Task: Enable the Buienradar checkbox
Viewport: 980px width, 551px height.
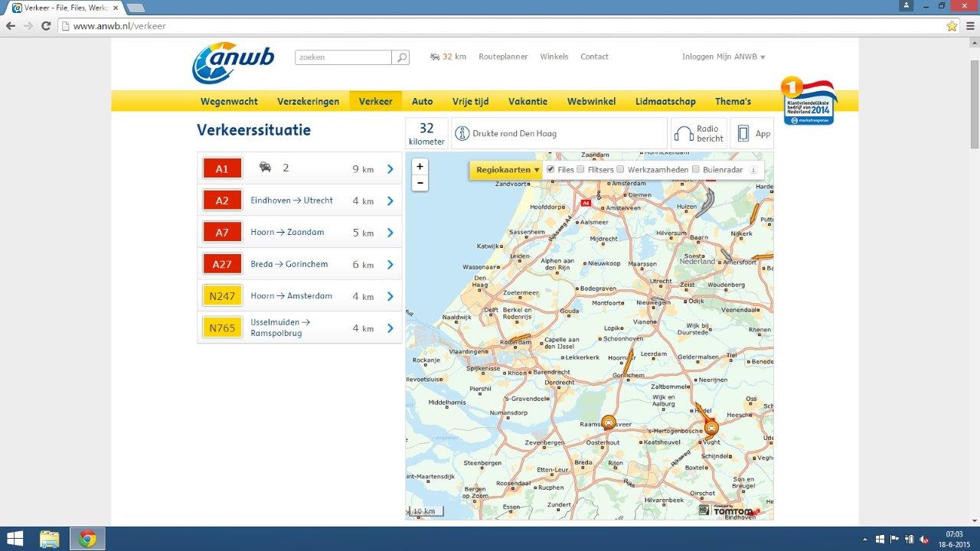Action: (x=696, y=169)
